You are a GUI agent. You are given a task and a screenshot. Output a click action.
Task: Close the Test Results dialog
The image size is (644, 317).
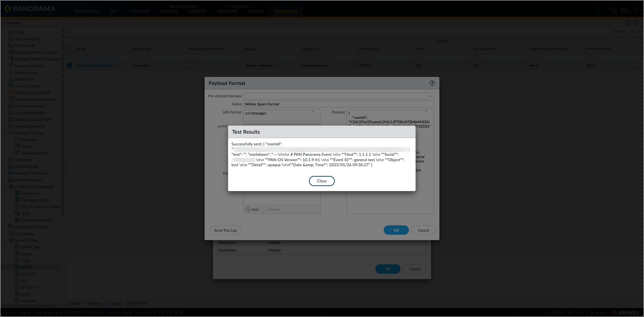[x=322, y=181]
